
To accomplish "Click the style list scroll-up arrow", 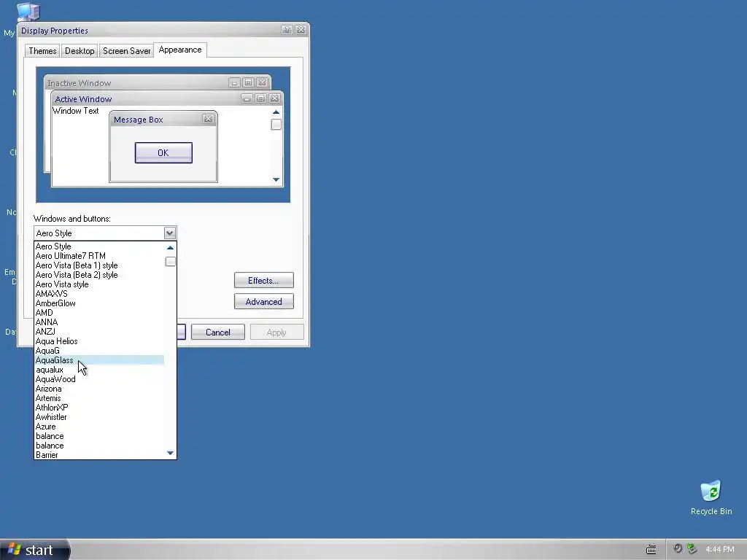I will [170, 248].
